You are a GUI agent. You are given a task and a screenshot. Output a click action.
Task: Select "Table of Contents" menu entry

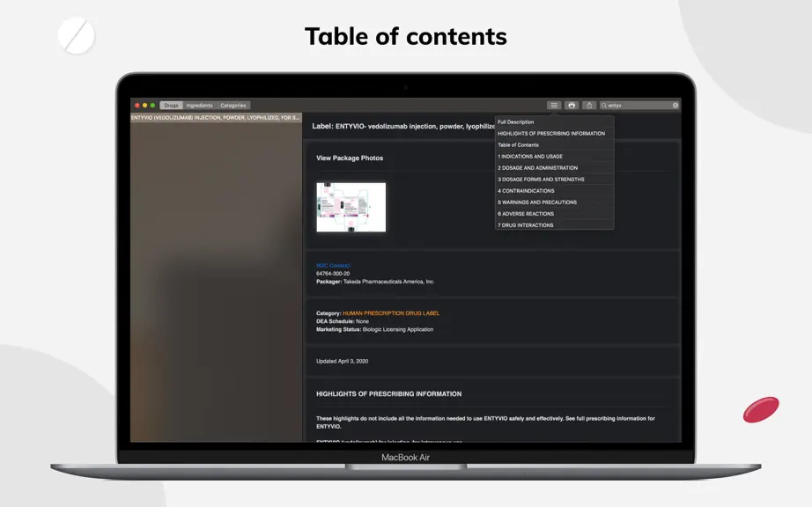(554, 145)
